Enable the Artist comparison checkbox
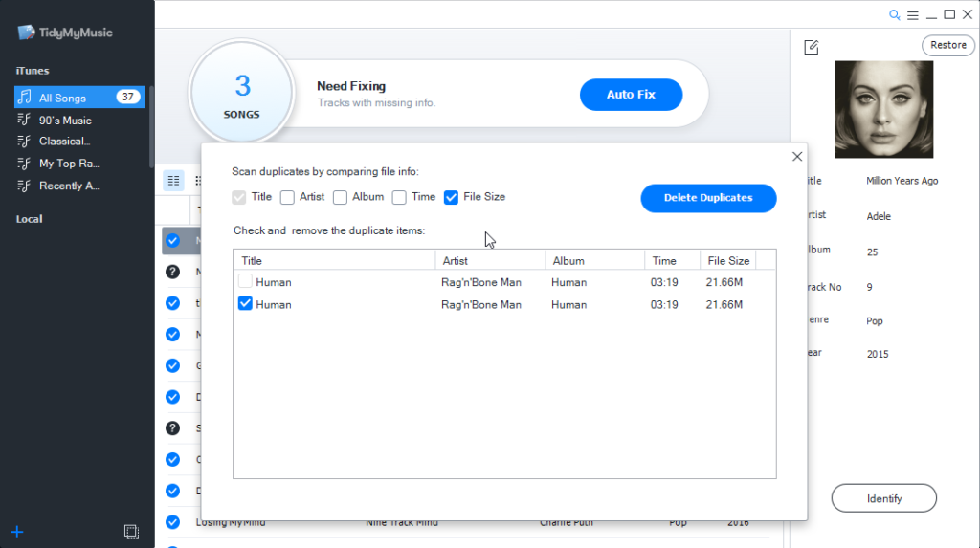Image resolution: width=980 pixels, height=548 pixels. click(287, 197)
